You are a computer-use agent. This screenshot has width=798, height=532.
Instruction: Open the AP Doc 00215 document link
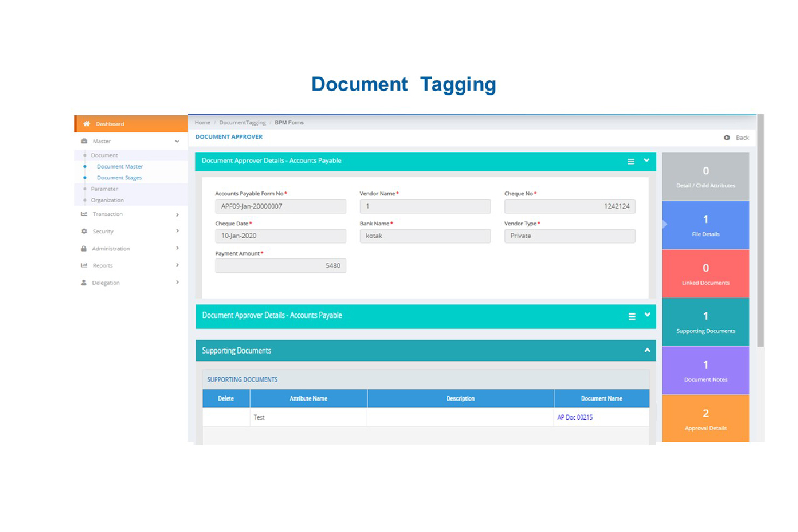tap(575, 417)
